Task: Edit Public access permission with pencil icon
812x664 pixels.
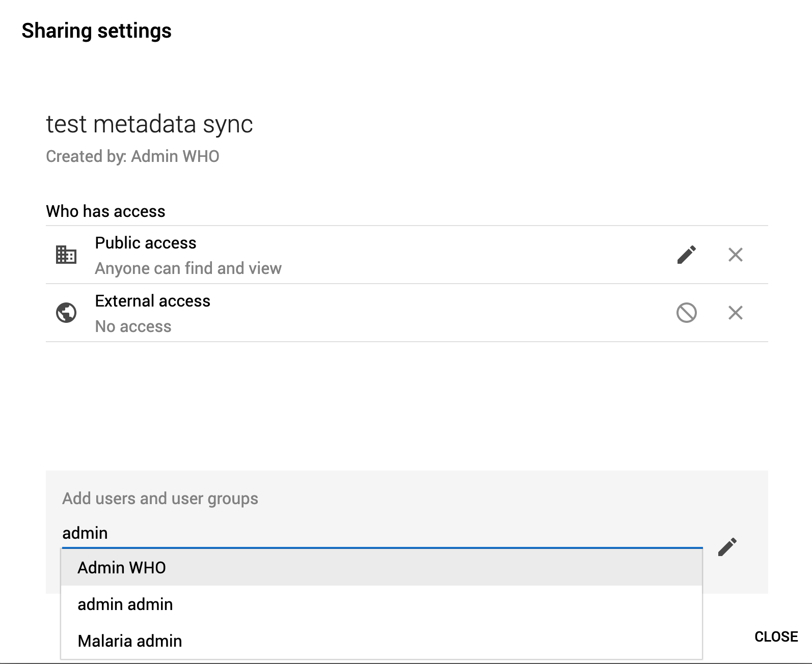Action: click(686, 255)
